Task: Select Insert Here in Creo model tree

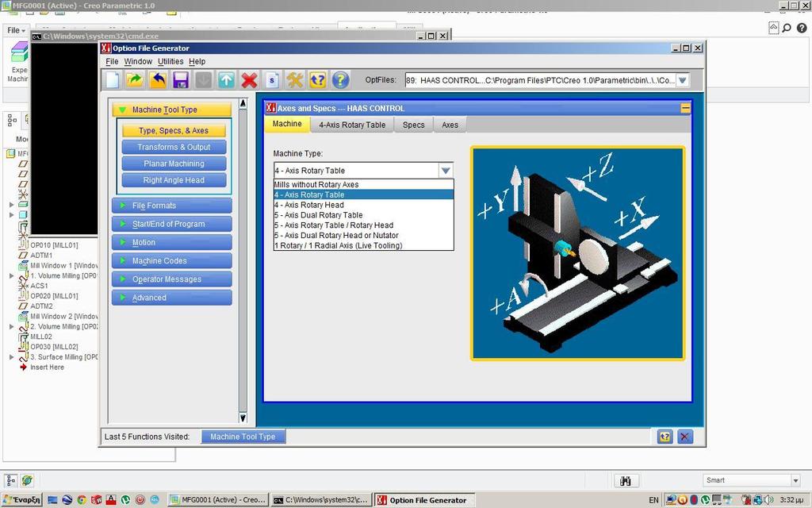Action: [47, 367]
